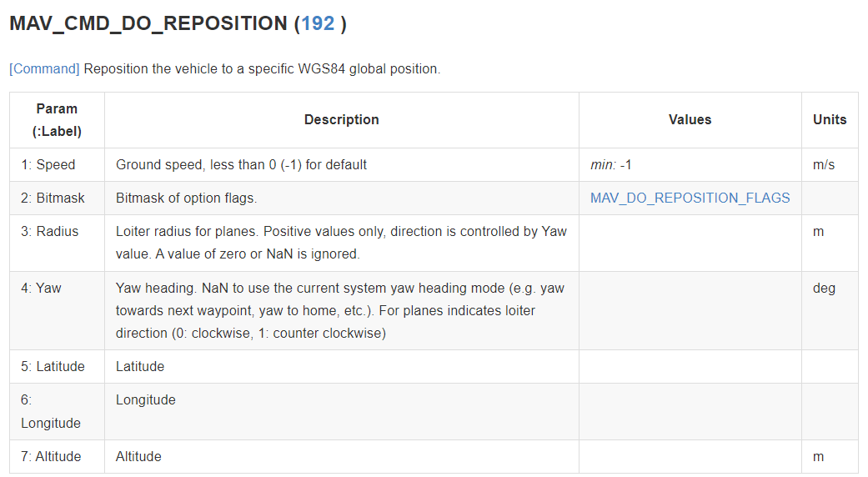Click the 'Bitmask of option flags.' description
This screenshot has height=477, width=868.
tap(186, 198)
